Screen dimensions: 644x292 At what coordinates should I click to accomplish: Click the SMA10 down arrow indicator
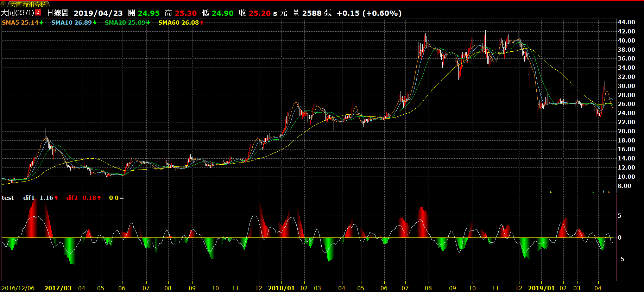[x=95, y=23]
